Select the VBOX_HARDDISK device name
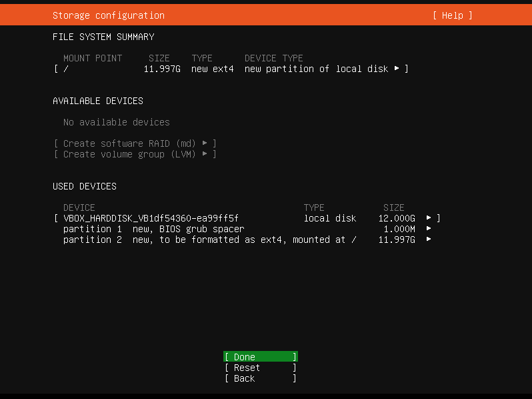Screen dimensions: 532x399 coord(151,218)
